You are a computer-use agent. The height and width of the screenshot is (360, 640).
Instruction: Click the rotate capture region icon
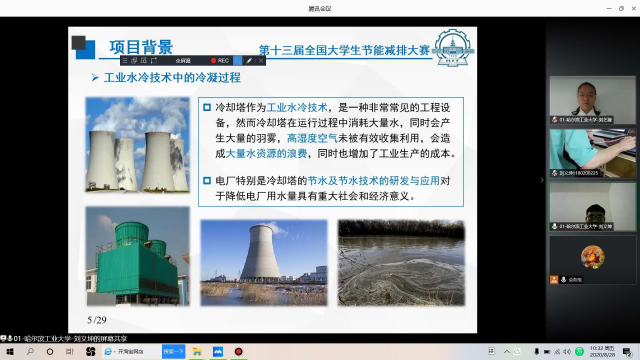(x=154, y=60)
